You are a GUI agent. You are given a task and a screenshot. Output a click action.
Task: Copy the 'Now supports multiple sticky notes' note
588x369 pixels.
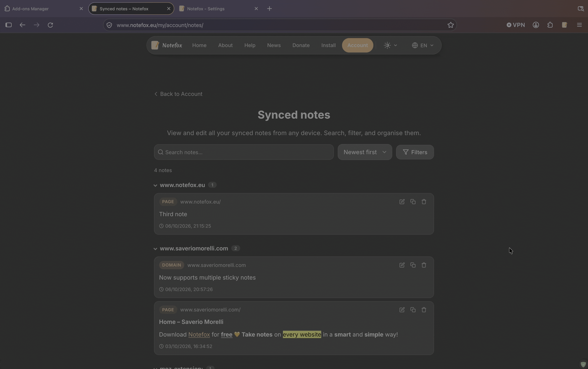click(x=413, y=265)
